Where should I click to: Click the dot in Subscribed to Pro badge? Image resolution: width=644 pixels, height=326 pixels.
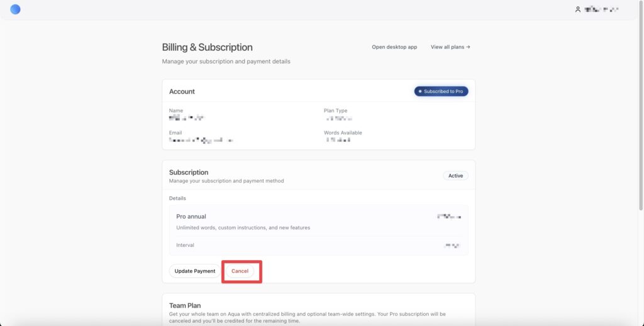click(420, 92)
